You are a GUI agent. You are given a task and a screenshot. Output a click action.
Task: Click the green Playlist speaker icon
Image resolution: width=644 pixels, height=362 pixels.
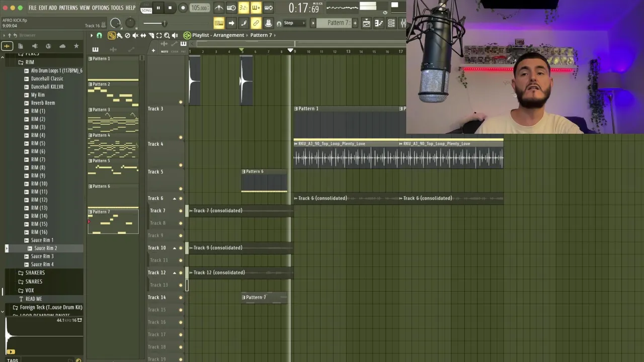tap(187, 35)
